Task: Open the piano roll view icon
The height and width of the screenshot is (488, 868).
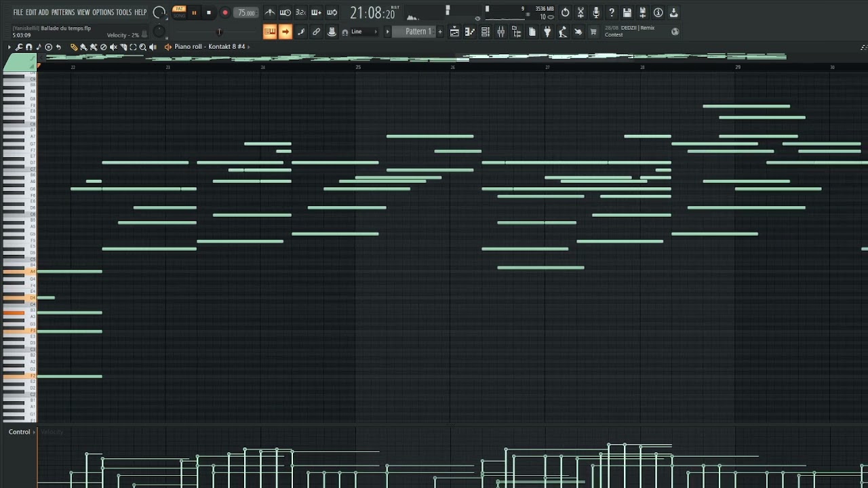Action: click(470, 32)
